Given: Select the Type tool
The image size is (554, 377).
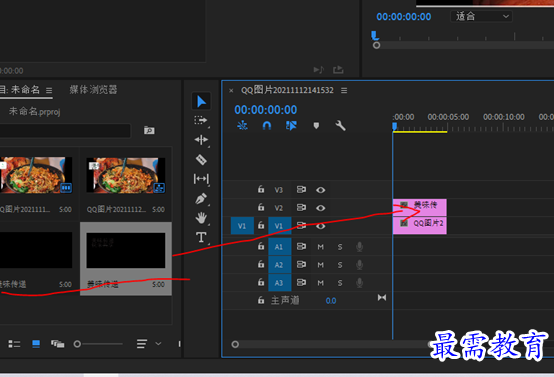Looking at the screenshot, I should coord(201,237).
